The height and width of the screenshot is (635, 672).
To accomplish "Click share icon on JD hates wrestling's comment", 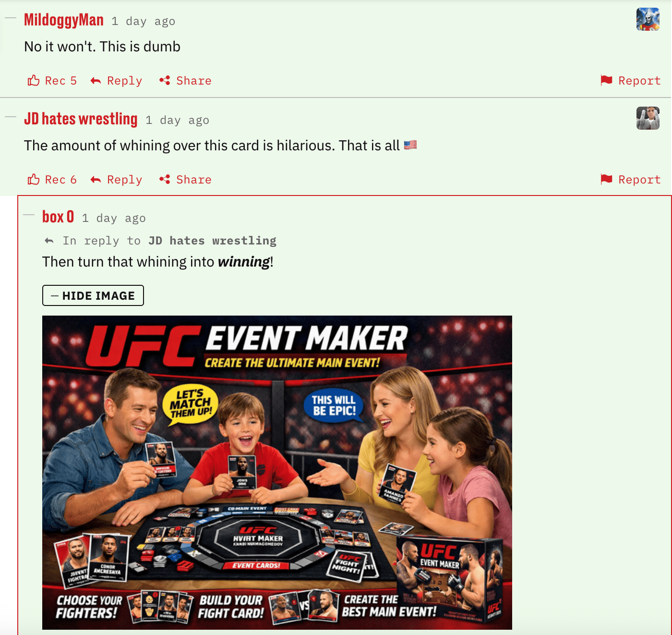I will (165, 179).
